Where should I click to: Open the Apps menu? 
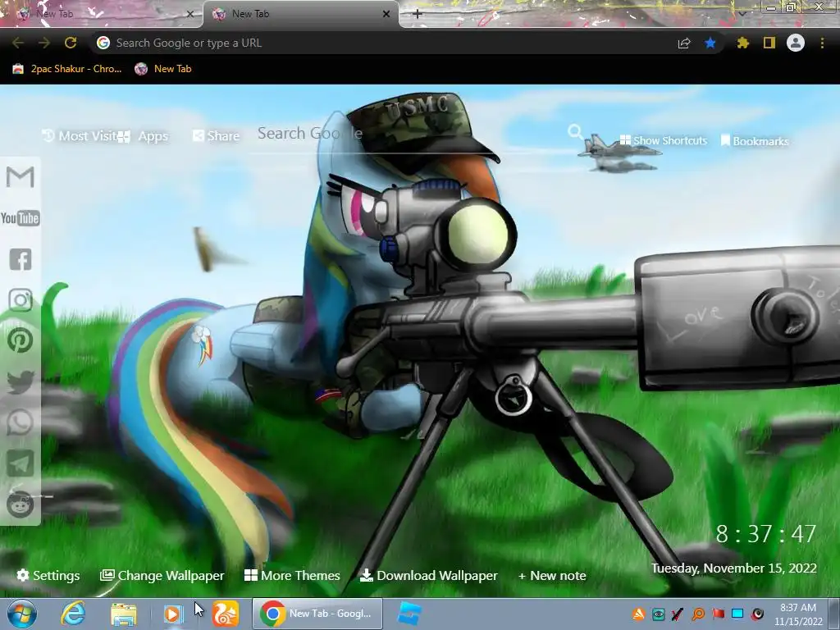coord(144,136)
